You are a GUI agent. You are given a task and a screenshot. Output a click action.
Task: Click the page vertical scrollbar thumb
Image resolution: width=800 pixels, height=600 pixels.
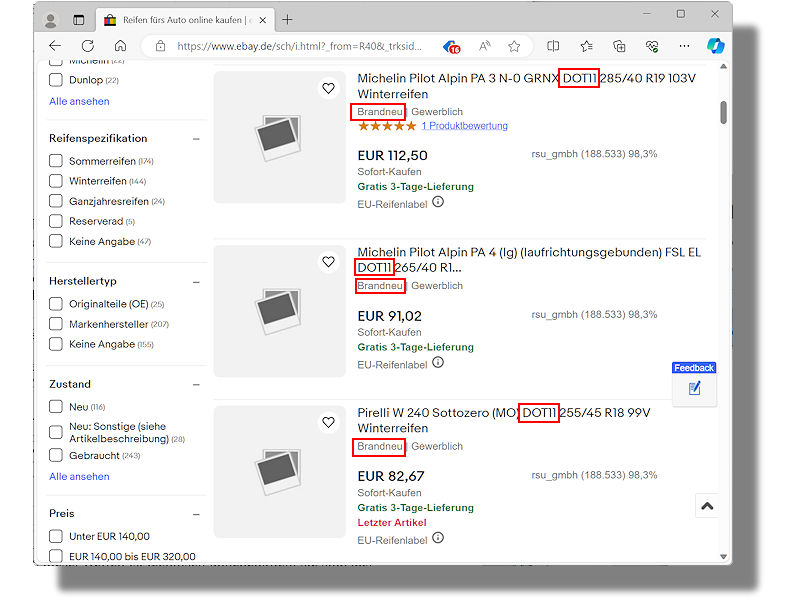[x=723, y=112]
